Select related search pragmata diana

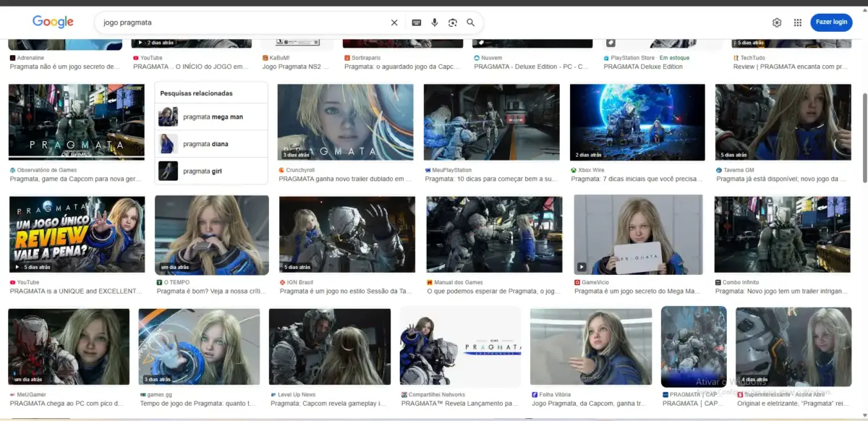[x=211, y=144]
